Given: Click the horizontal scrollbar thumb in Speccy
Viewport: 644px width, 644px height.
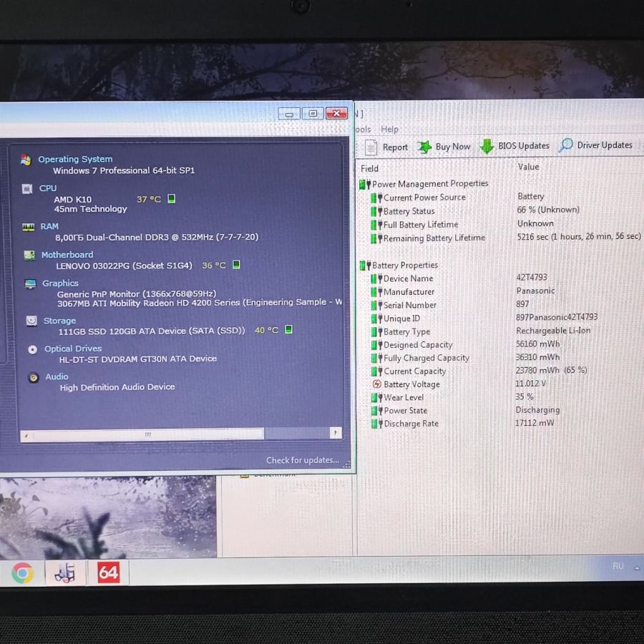Looking at the screenshot, I should tap(148, 434).
